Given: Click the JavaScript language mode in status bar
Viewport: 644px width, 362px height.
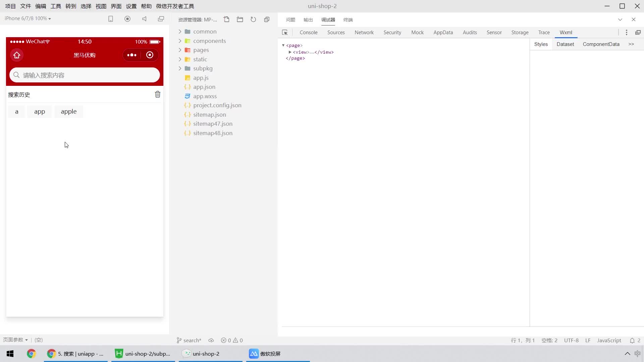Looking at the screenshot, I should 609,340.
